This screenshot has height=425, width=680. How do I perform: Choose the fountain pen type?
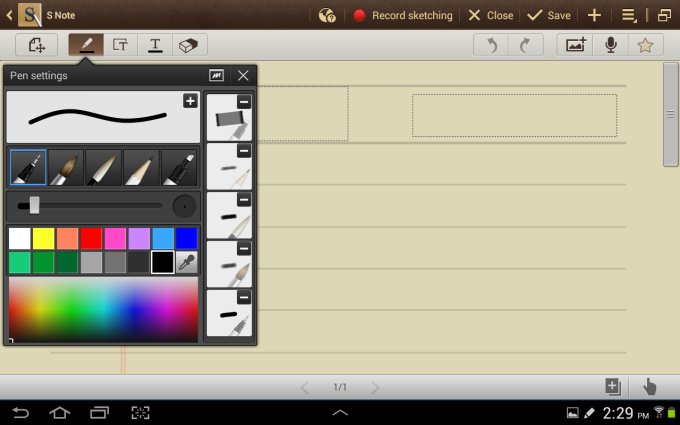coord(28,167)
